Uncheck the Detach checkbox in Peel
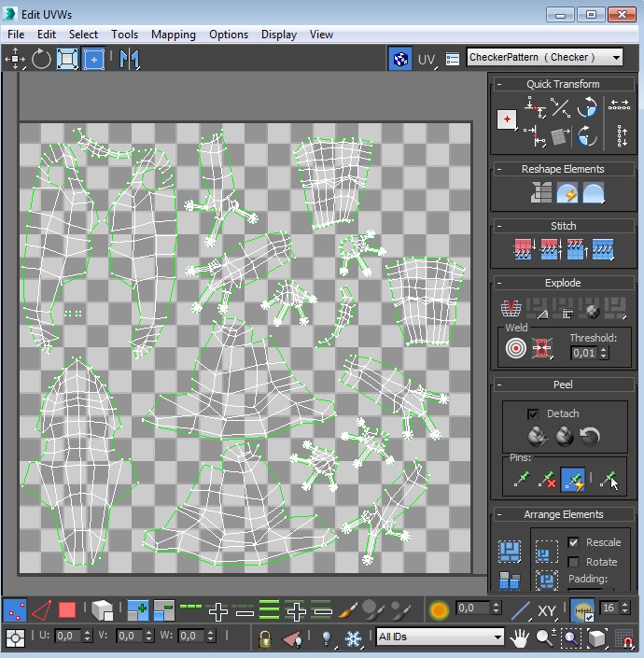The width and height of the screenshot is (644, 658). 533,413
